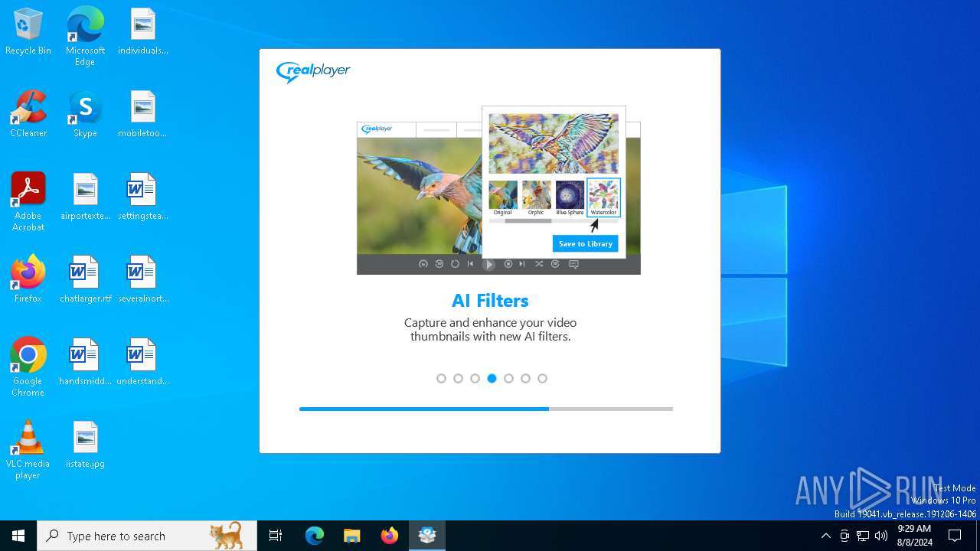Open Task View in the taskbar

click(276, 536)
